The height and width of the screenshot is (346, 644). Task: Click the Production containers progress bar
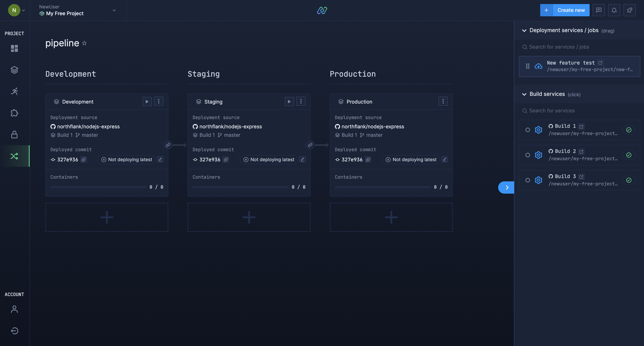tap(383, 187)
